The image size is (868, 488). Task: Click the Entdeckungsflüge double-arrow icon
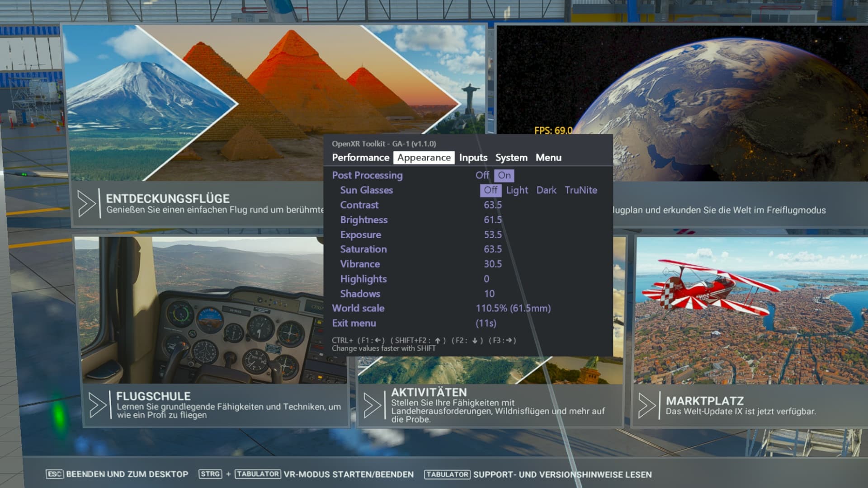[x=87, y=204]
